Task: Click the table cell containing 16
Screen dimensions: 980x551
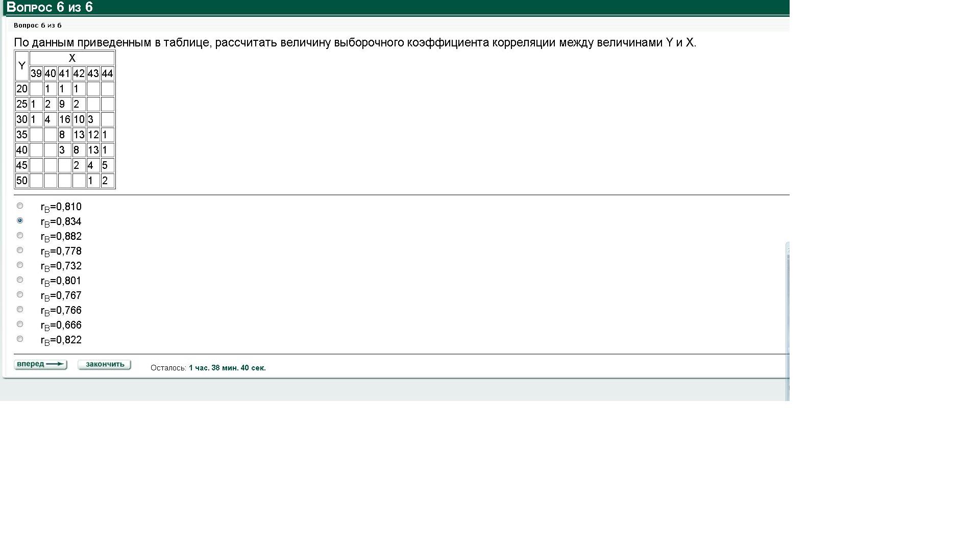Action: [x=64, y=119]
